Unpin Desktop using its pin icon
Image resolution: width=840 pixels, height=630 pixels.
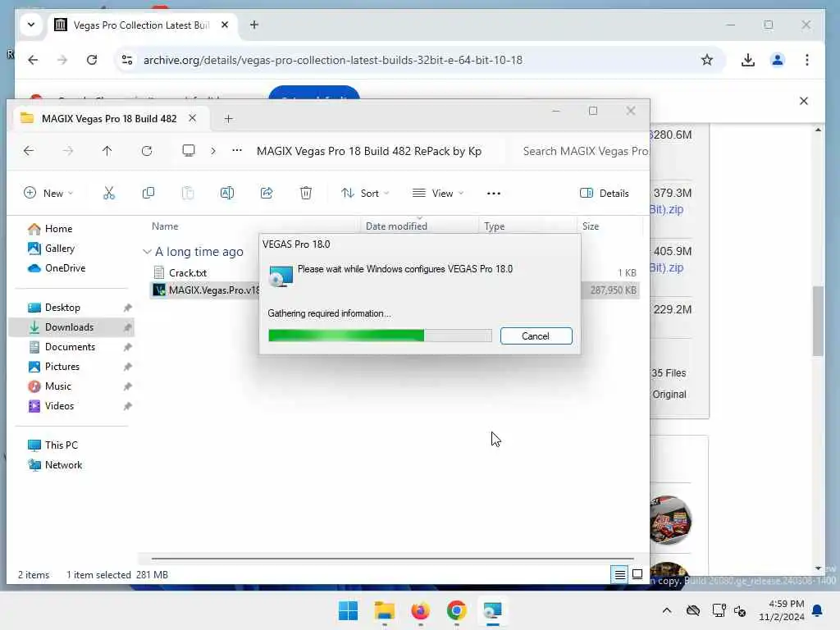point(127,308)
